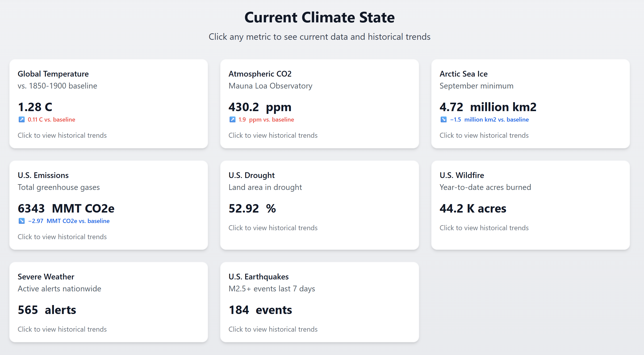Select the Atmospheric CO2 card heading

[x=260, y=74]
